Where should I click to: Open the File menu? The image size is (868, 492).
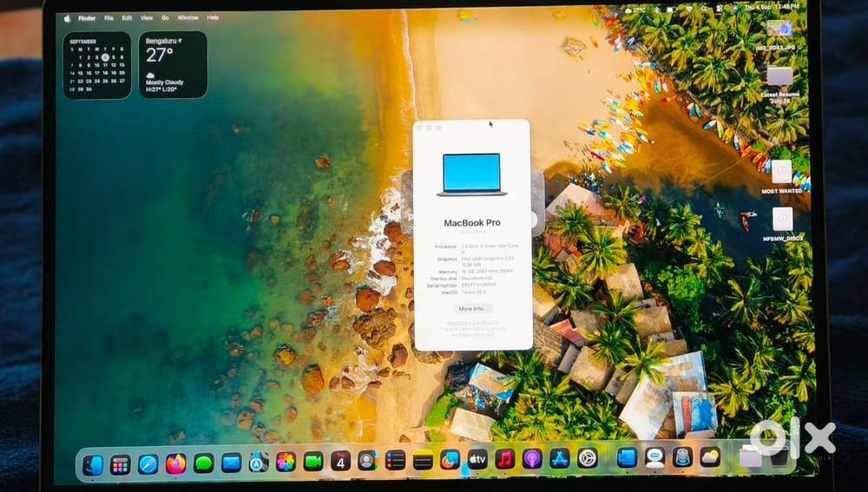coord(108,17)
